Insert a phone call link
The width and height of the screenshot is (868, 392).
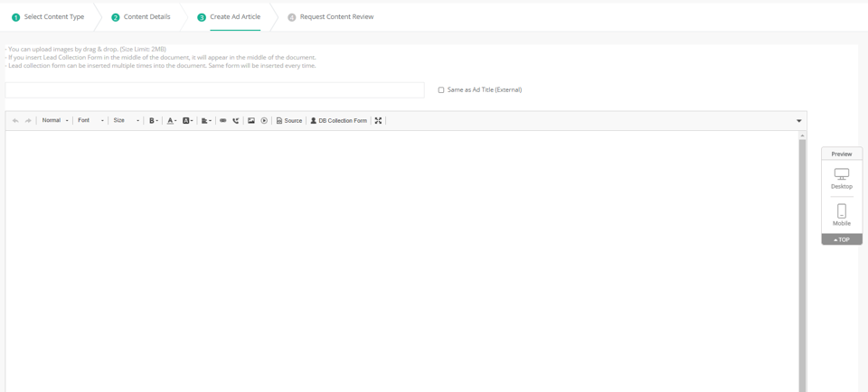[236, 120]
